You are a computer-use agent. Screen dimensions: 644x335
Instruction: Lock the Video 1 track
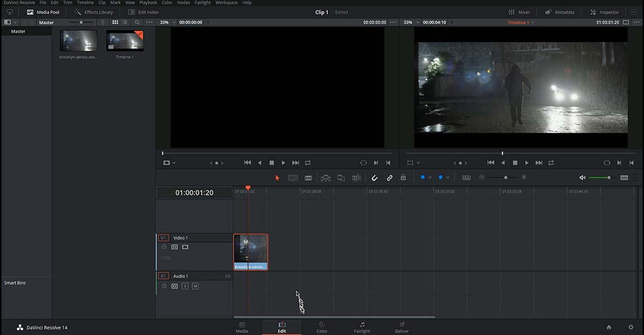click(164, 247)
